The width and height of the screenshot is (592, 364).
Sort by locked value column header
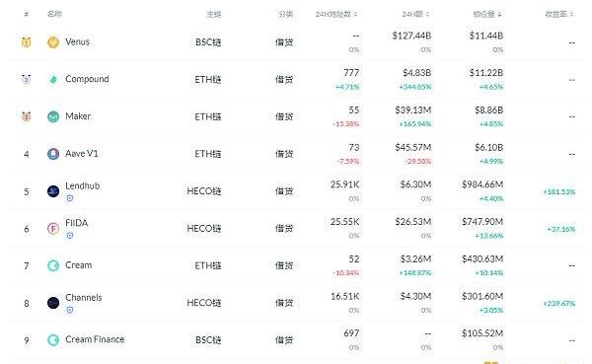point(487,15)
